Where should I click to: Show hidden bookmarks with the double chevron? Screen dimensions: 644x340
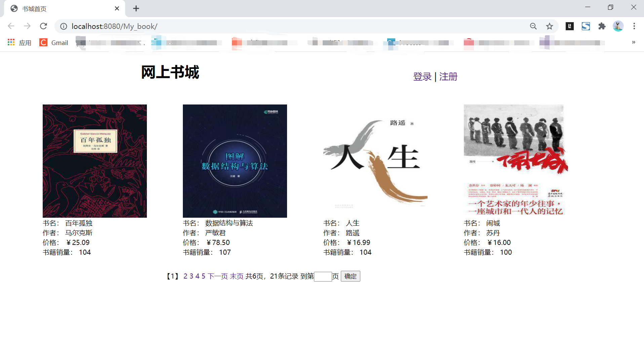(634, 42)
